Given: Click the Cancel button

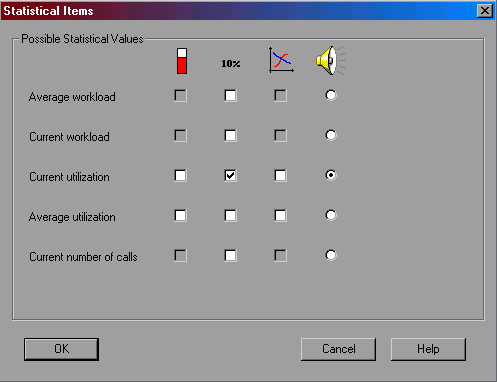Looking at the screenshot, I should (x=338, y=349).
